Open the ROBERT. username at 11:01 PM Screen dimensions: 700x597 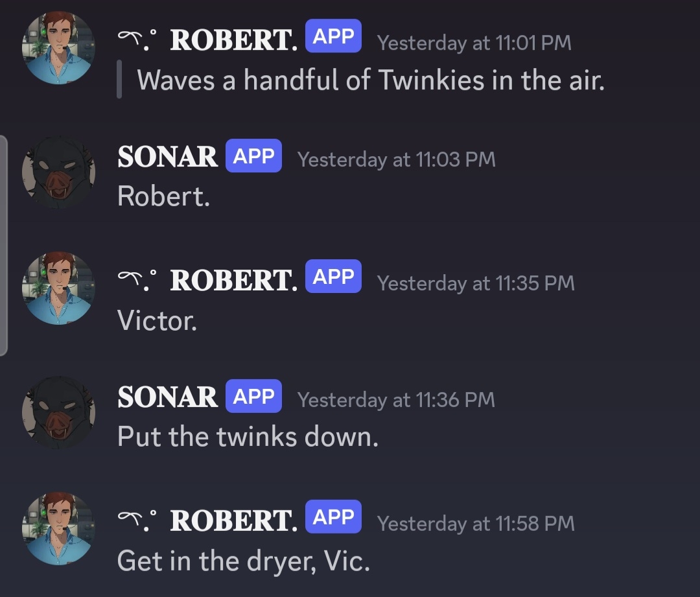pos(233,41)
